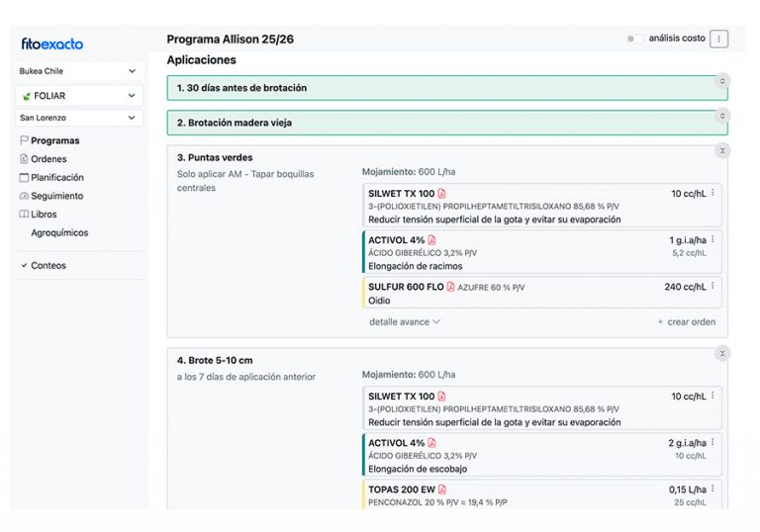Screen dimensions: 760x532
Task: Click crear orden in Puntas verdes
Action: point(686,322)
